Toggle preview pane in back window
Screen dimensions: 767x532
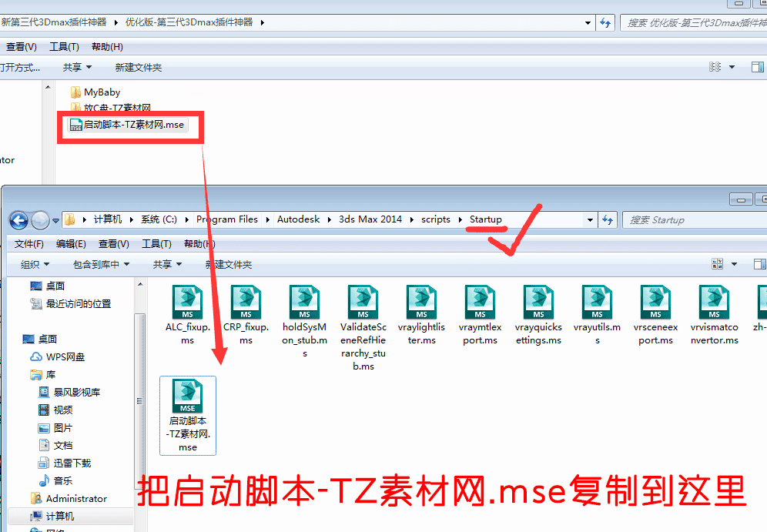[x=758, y=67]
